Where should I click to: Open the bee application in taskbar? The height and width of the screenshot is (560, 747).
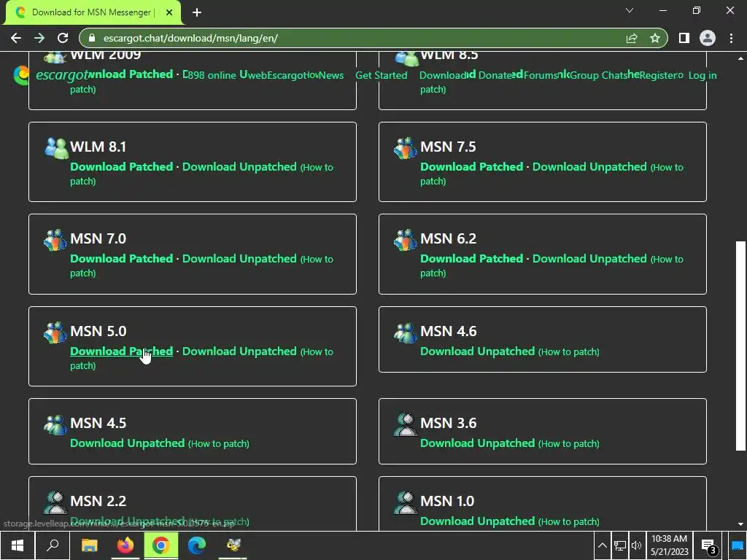point(233,545)
